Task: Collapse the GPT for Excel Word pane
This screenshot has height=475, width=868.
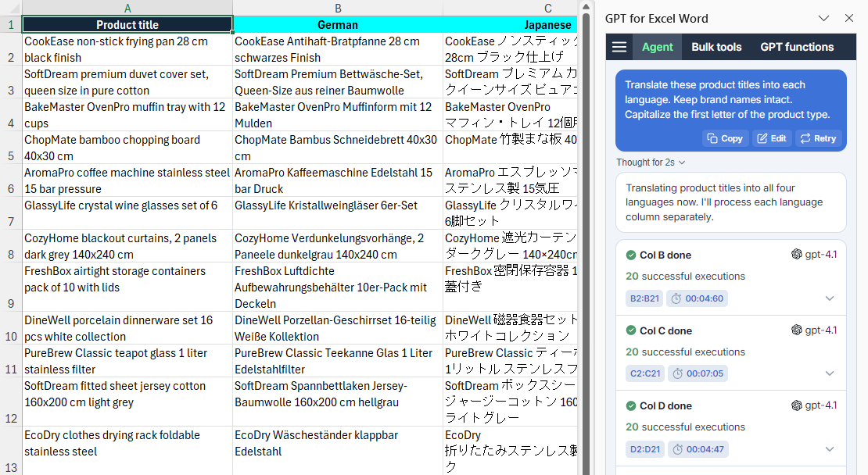Action: [824, 18]
